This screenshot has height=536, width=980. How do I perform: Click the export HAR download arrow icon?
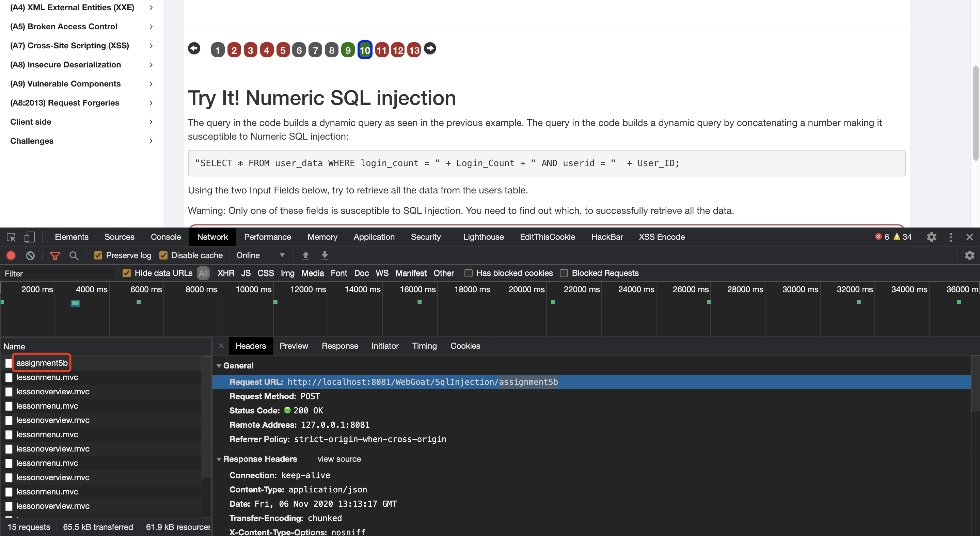click(x=325, y=255)
